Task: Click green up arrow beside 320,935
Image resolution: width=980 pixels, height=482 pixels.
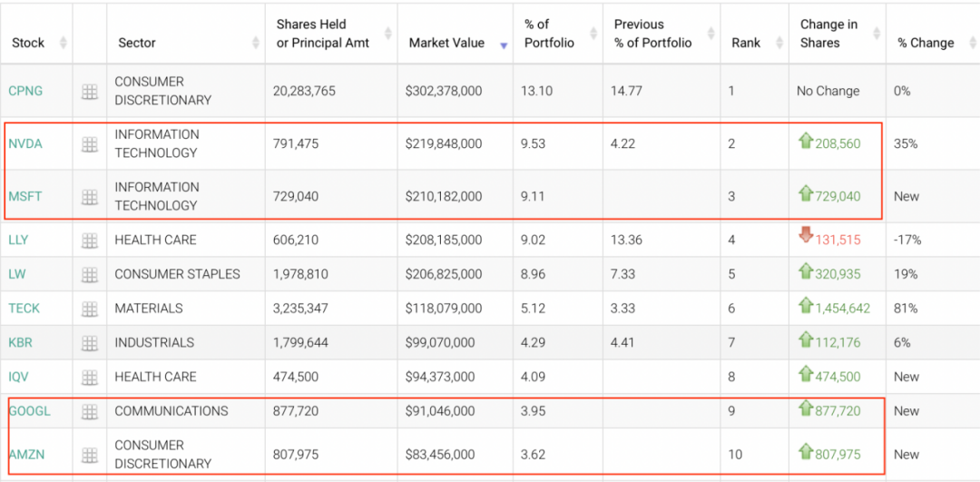Action: coord(806,271)
